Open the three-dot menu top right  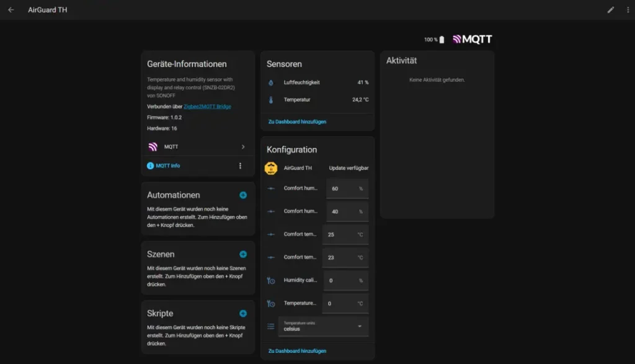pyautogui.click(x=628, y=10)
